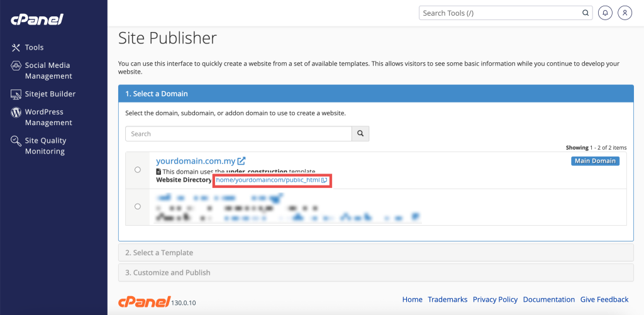Expand the Customize and Publish step
Screen dimensions: 644x315
376,272
